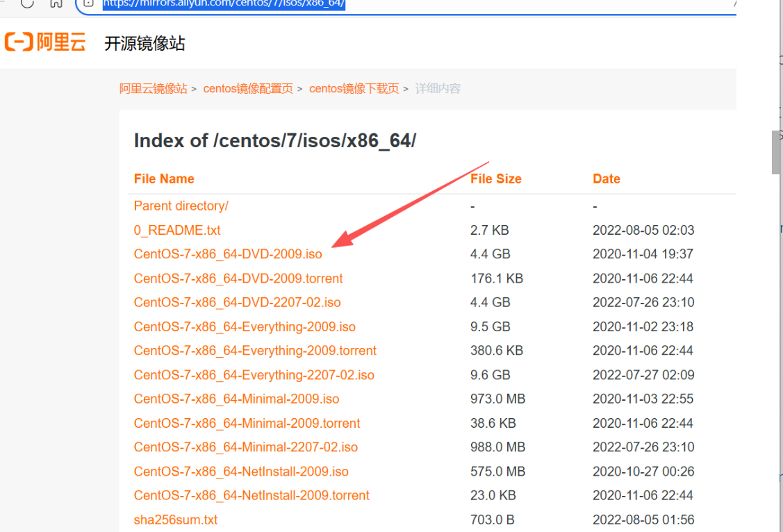Click the 23.0 KB file size
The image size is (783, 532).
pyautogui.click(x=493, y=496)
